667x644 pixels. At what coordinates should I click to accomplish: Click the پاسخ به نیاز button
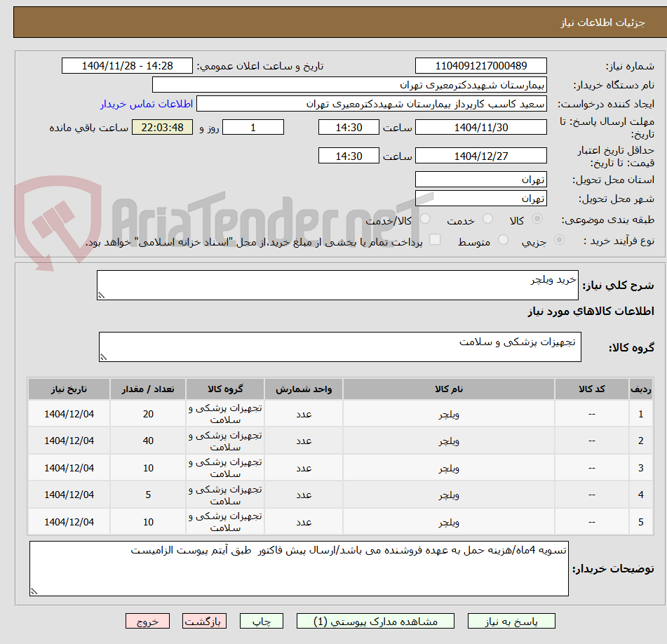coord(511,622)
